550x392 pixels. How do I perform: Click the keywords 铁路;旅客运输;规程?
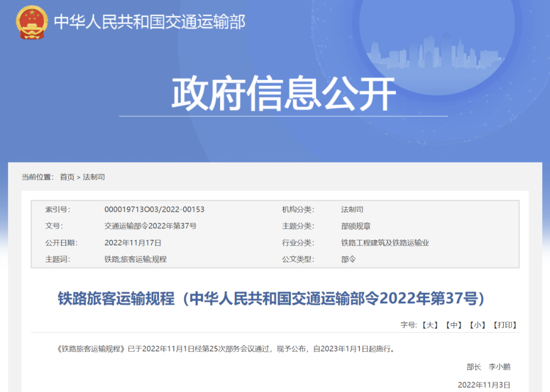coord(135,259)
